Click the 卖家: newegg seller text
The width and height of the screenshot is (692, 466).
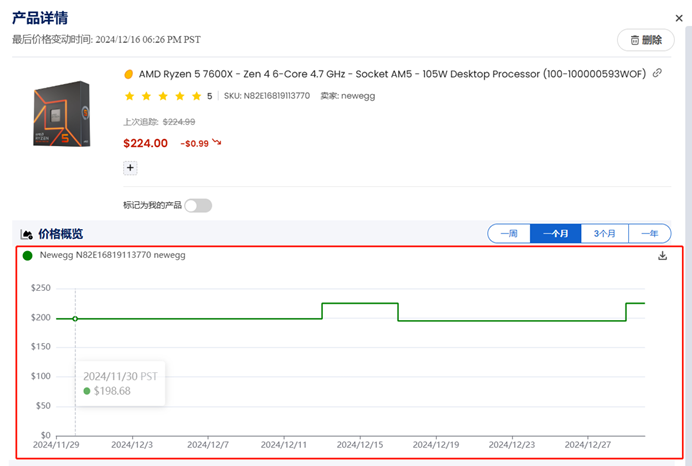point(347,96)
